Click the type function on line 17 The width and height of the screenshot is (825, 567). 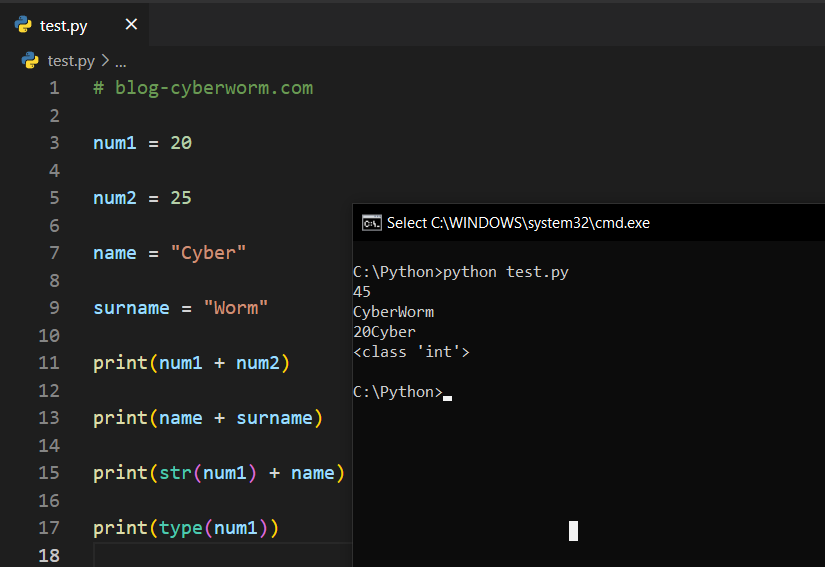(x=180, y=528)
